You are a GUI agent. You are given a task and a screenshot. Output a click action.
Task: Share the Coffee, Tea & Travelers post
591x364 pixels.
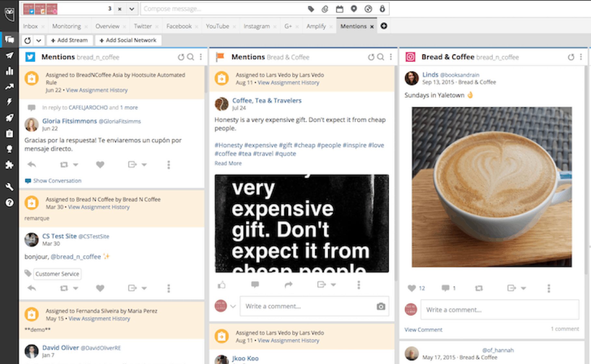point(288,285)
